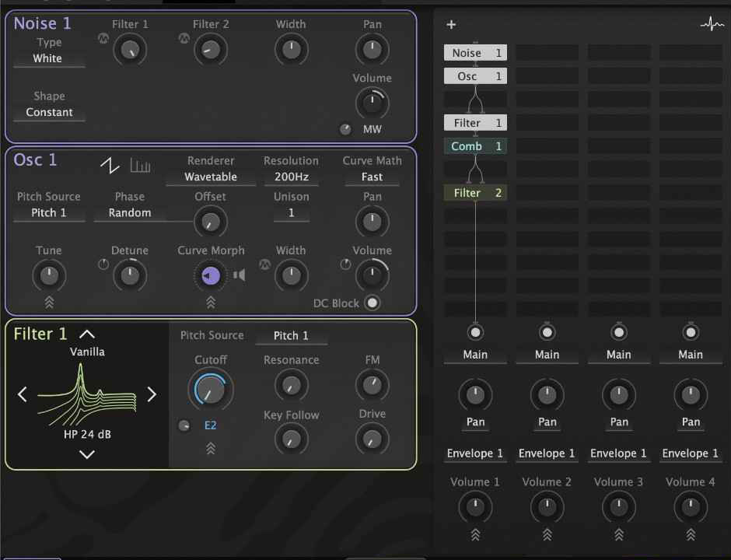Select Filter 1 module in routing grid
Viewport: 731px width, 560px height.
point(475,123)
